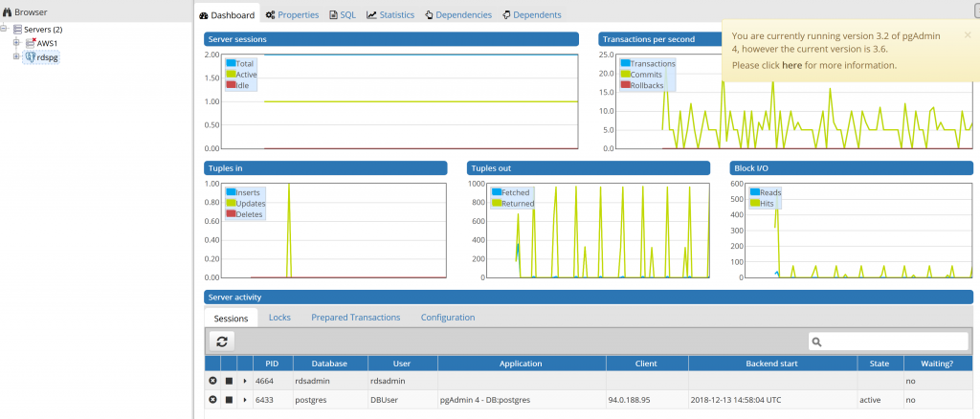The image size is (980, 419).
Task: Expand the rdspg server node
Action: point(16,56)
